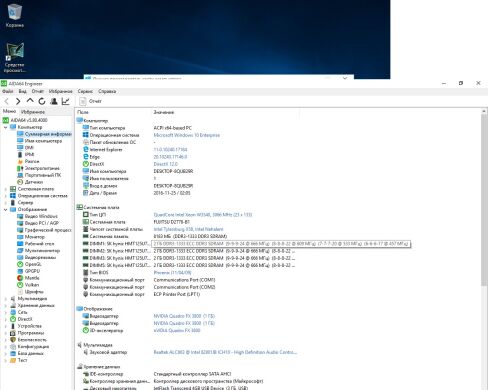Screen dimensions: 488x390
Task: Open the Средство просмотра desktop shortcut
Action: 14,58
